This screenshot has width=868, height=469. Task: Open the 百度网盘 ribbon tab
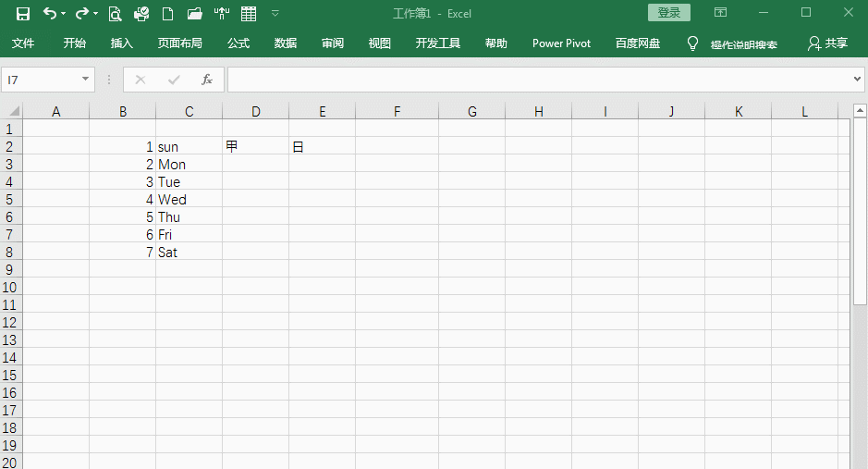point(638,43)
